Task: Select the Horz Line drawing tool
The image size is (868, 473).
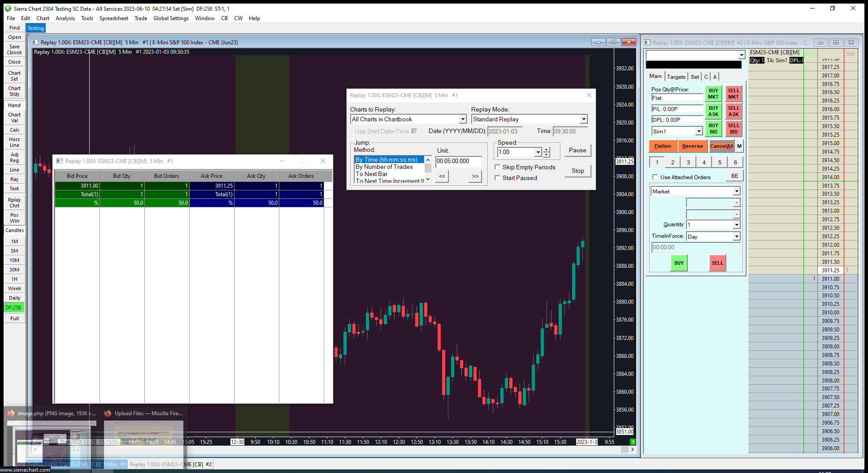Action: click(x=14, y=142)
